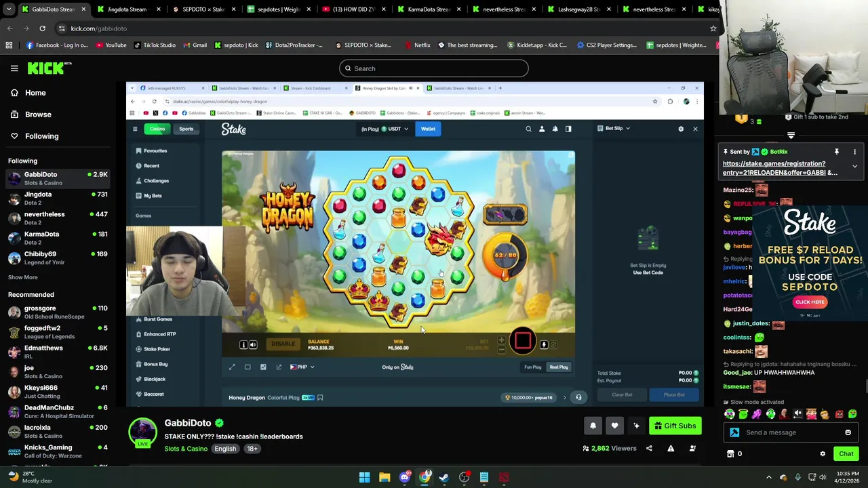Show more followed channels
Image resolution: width=868 pixels, height=488 pixels.
point(23,277)
